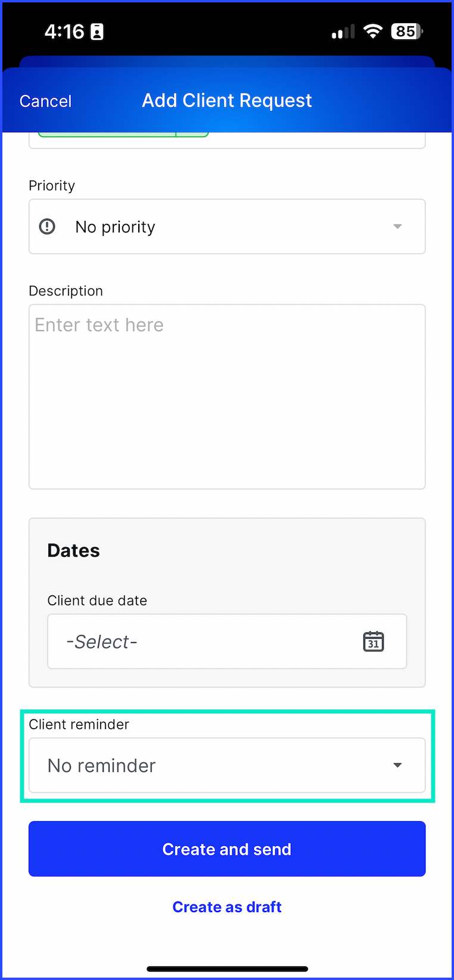Click the Create and send button
The width and height of the screenshot is (454, 980).
[227, 849]
